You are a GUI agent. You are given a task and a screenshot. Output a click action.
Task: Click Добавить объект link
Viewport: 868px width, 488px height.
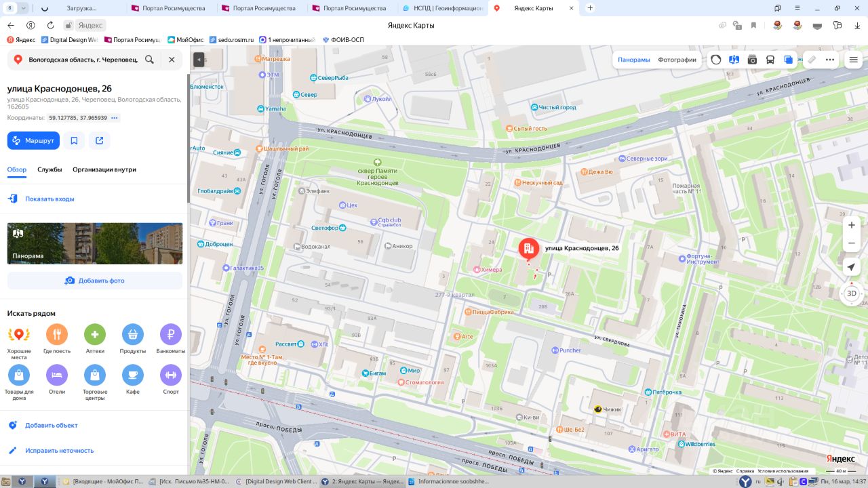(52, 426)
